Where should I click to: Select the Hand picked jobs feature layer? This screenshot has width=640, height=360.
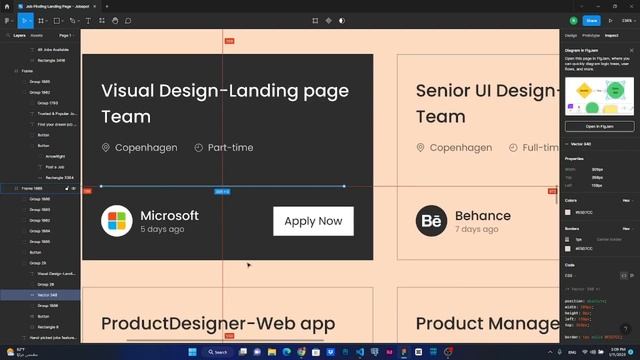tap(53, 338)
